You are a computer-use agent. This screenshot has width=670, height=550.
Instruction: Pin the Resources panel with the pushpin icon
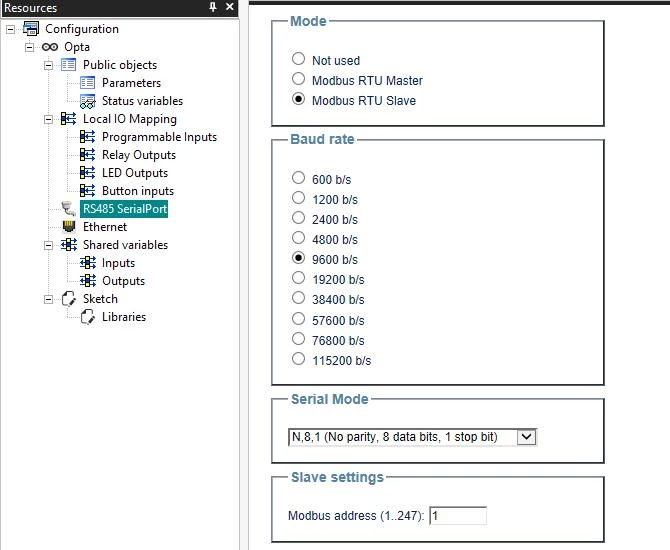pyautogui.click(x=212, y=8)
